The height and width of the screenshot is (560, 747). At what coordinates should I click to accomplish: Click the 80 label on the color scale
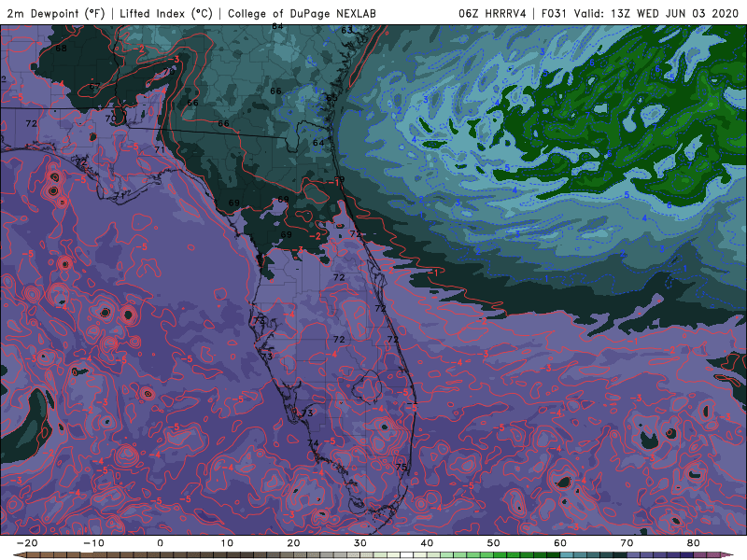694,543
